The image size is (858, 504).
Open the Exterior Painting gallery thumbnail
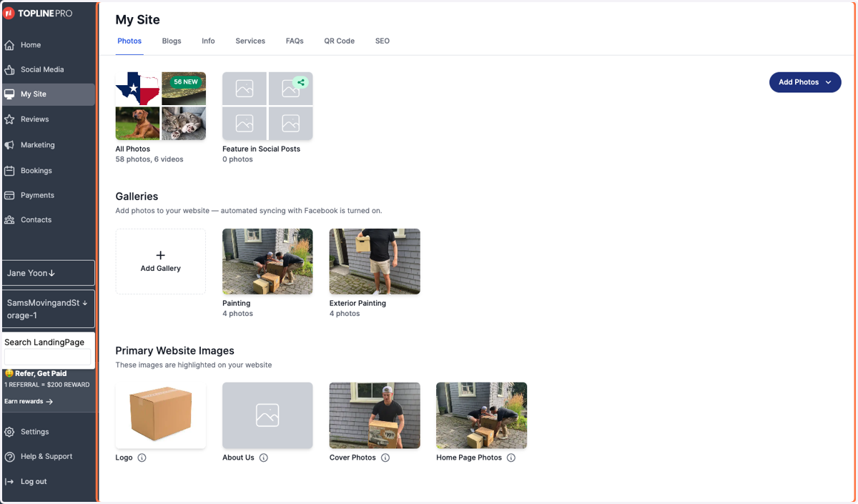click(375, 262)
